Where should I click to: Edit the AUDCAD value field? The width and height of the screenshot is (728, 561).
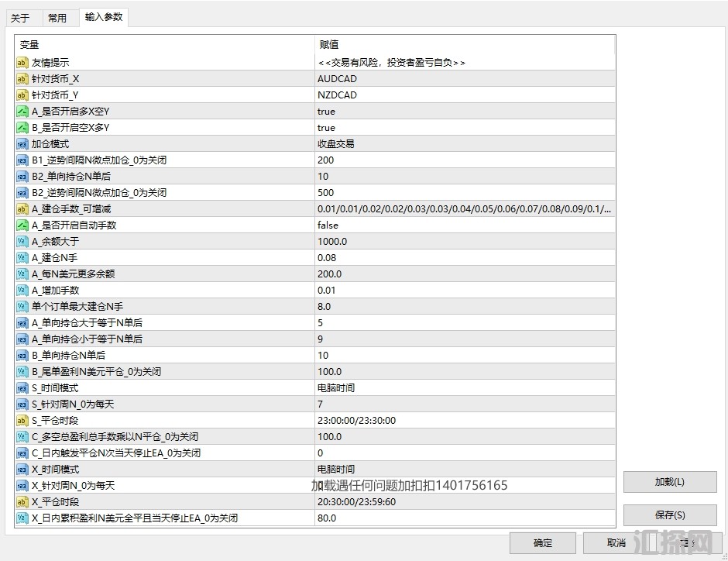(x=465, y=79)
